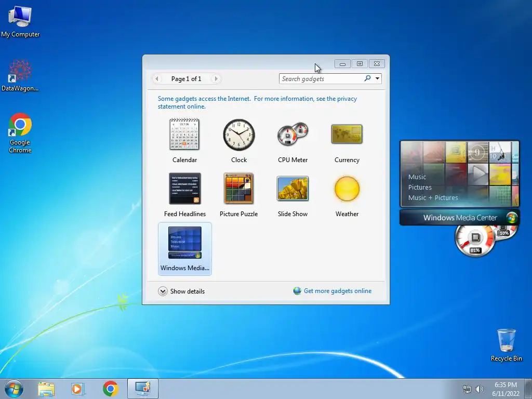Image resolution: width=532 pixels, height=399 pixels.
Task: Minimize the gadgets window
Action: tap(343, 64)
